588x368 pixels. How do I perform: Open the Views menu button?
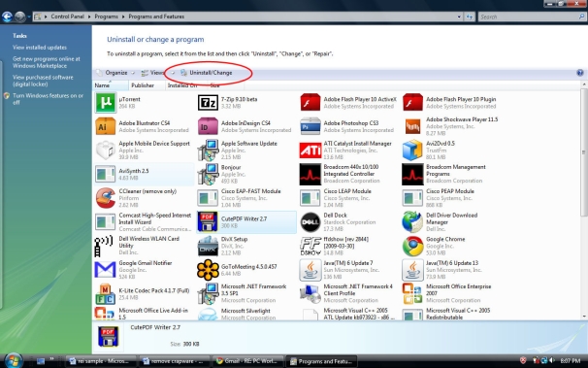pos(152,73)
